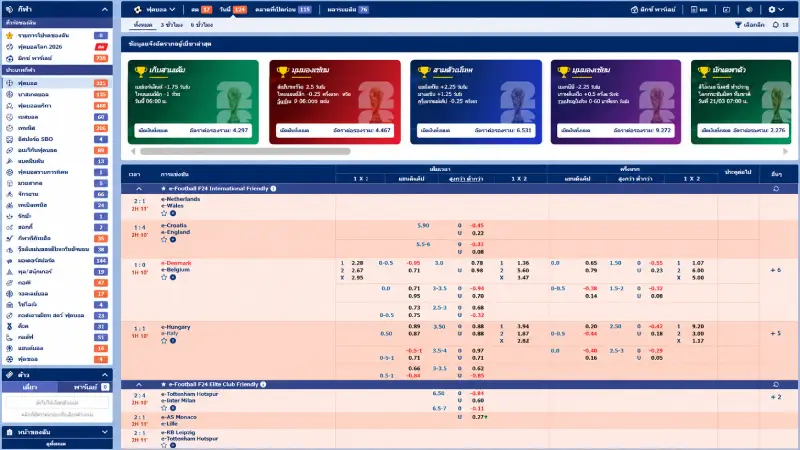Screen dimensions: 800x450
Task: Click info icon next to e-Football F24 Elite Club Friendly
Action: 263,384
